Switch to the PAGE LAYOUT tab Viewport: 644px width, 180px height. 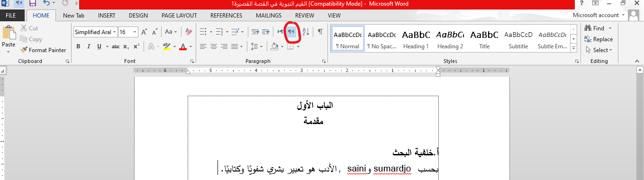(179, 15)
